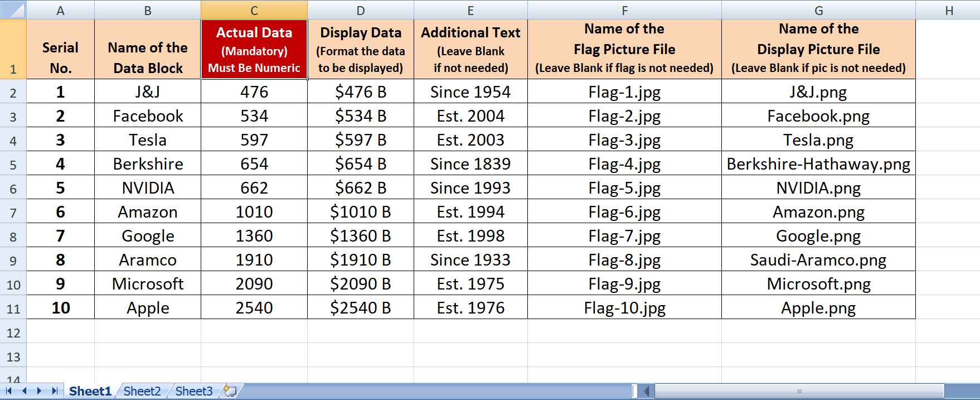Select the 'Est. 2004' cell
Viewport: 980px width, 400px height.
(x=470, y=115)
